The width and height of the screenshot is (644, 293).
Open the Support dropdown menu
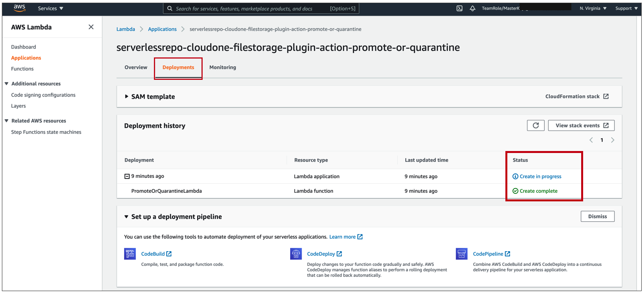point(626,8)
